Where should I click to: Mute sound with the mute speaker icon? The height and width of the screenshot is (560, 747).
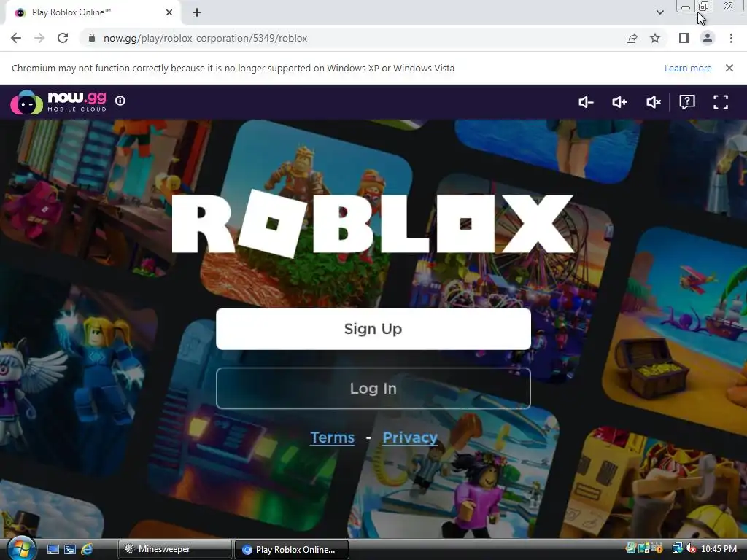653,102
